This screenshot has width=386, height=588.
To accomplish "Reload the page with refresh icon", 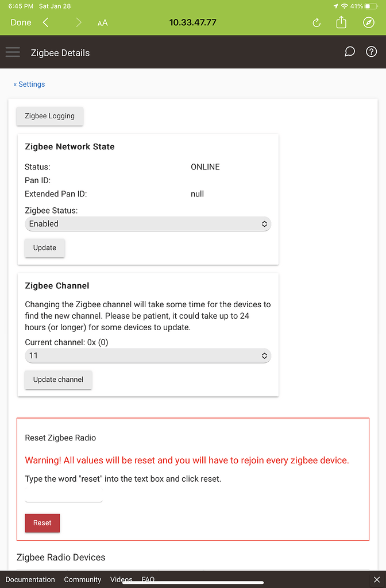I will 316,22.
